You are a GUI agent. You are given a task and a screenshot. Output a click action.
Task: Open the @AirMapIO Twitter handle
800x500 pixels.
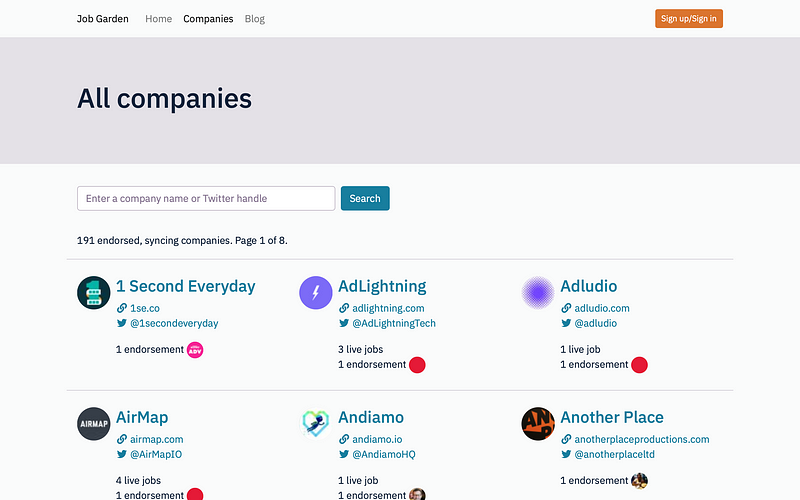156,455
